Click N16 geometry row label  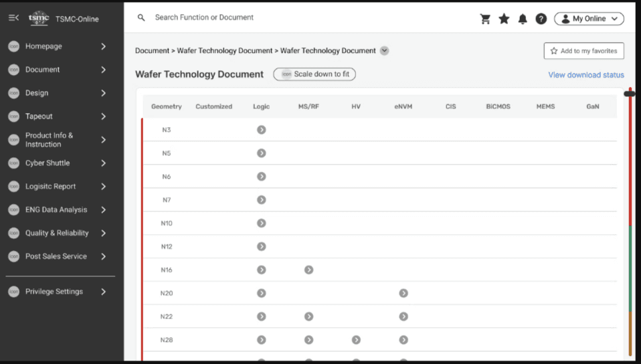(167, 270)
